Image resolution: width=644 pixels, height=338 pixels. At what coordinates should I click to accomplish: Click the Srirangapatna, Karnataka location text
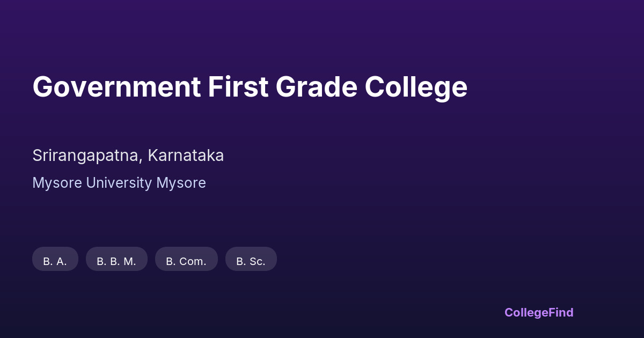point(128,156)
